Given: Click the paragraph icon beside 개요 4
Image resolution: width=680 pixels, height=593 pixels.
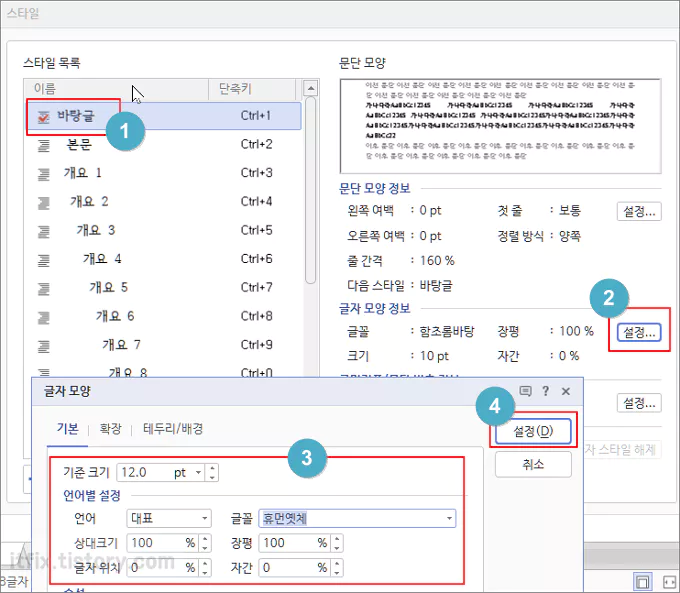Looking at the screenshot, I should coord(44,260).
